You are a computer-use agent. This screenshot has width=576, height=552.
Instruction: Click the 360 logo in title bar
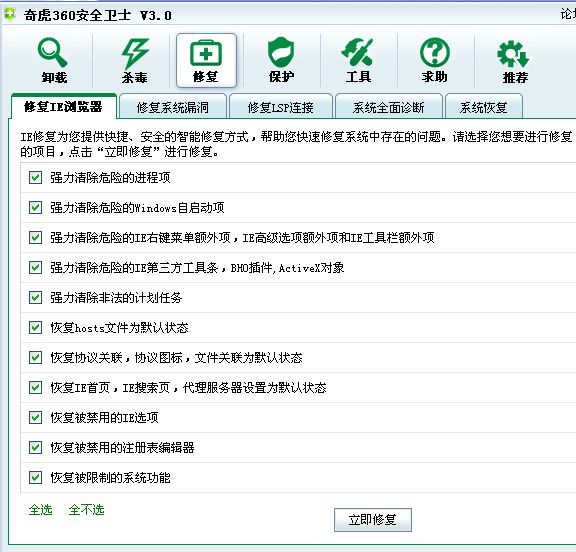coord(10,14)
